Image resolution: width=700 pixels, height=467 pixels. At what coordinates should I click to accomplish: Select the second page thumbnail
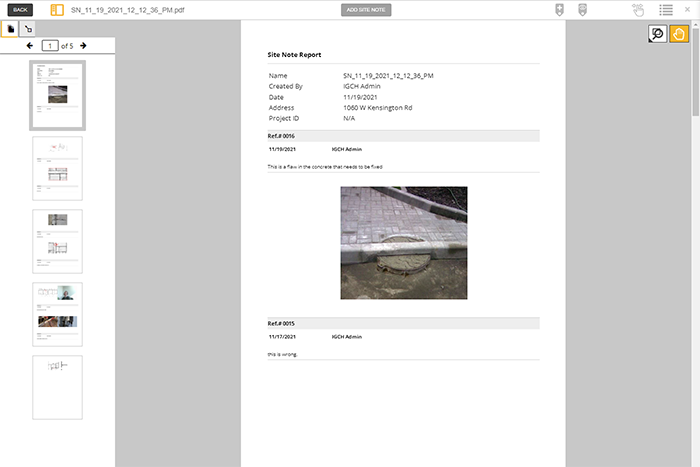57,168
